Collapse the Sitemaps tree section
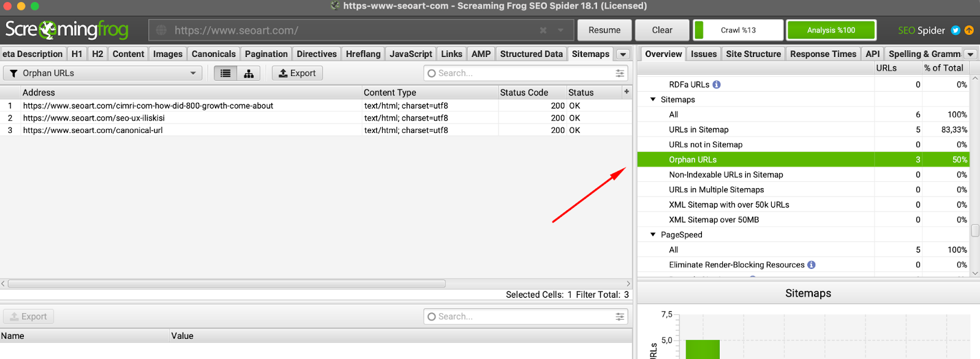The height and width of the screenshot is (359, 980). coord(653,99)
